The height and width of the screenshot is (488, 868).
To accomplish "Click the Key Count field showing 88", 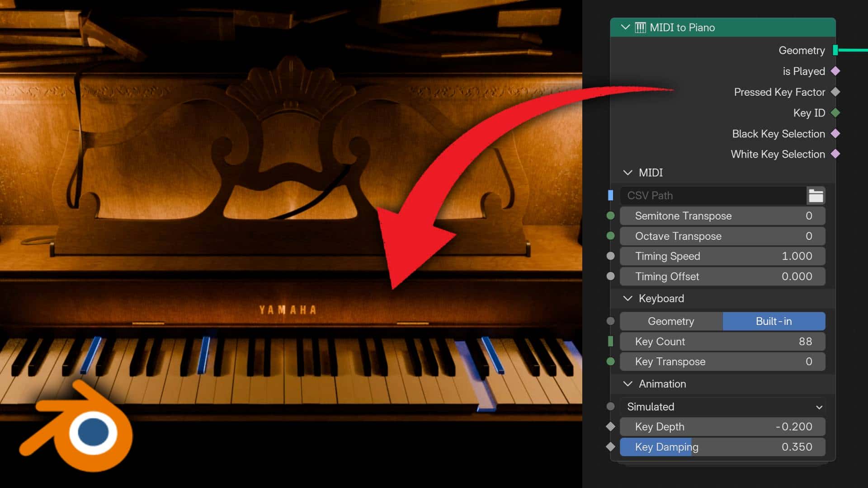I will pyautogui.click(x=722, y=342).
